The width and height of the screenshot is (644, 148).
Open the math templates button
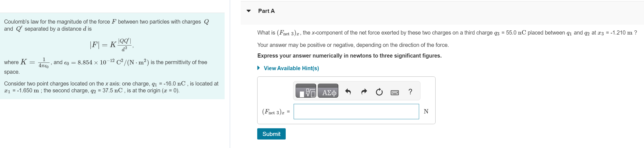[x=306, y=91]
